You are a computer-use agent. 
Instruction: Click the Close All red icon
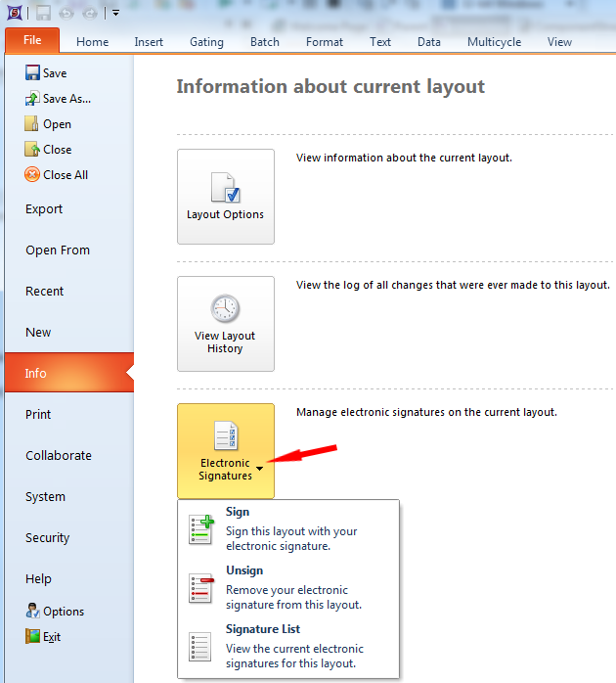pyautogui.click(x=32, y=175)
